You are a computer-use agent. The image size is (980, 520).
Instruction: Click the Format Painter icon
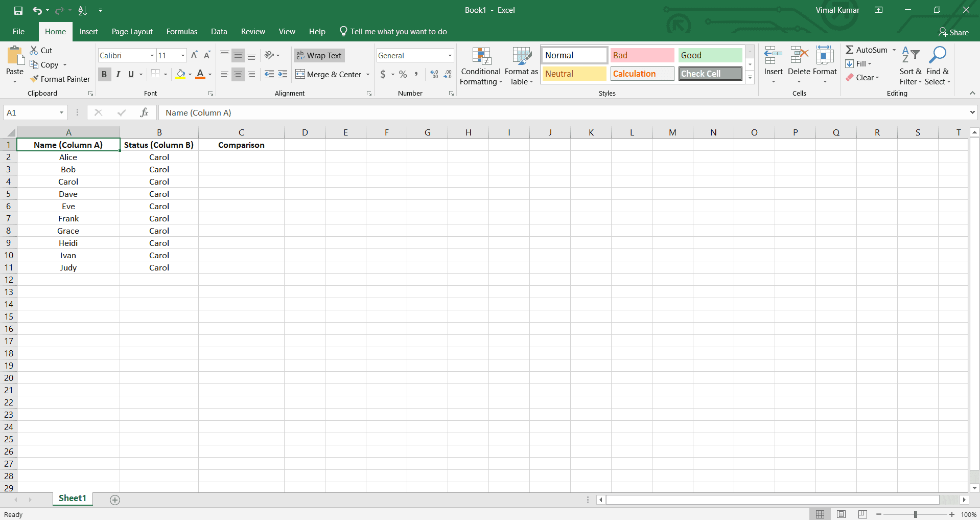click(x=60, y=79)
